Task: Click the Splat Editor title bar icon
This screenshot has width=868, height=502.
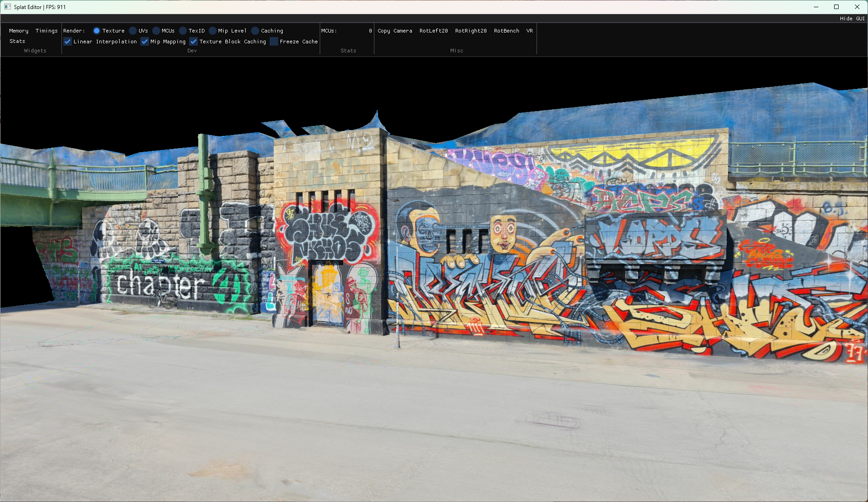Action: click(7, 7)
